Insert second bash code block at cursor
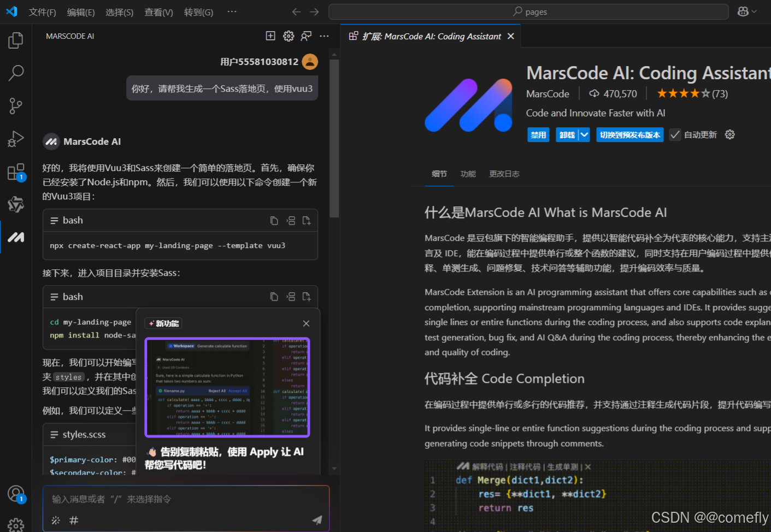Viewport: 771px width, 532px height. (x=291, y=297)
